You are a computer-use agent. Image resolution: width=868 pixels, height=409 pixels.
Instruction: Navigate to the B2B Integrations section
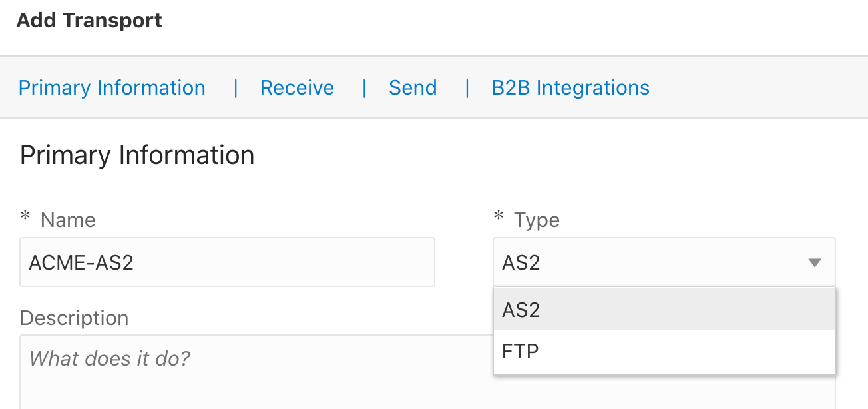(x=570, y=88)
